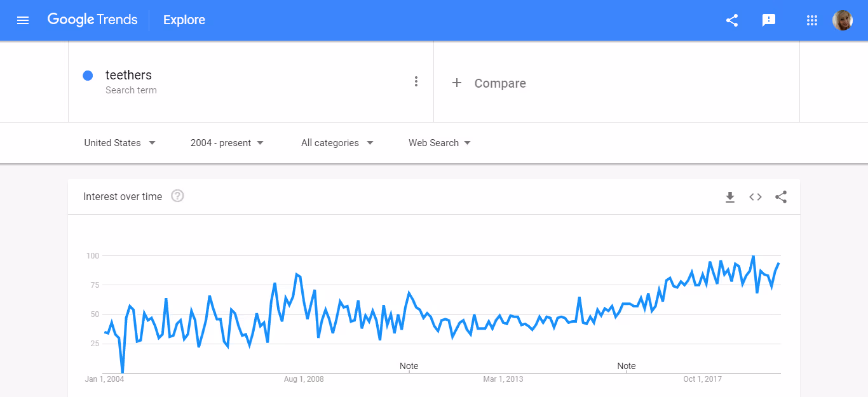Open the embed code for the trends chart
This screenshot has height=397, width=868.
pos(755,197)
